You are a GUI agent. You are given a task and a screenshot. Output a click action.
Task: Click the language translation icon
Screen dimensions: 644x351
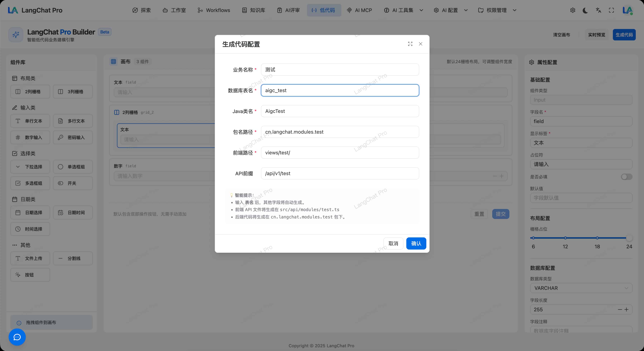598,10
